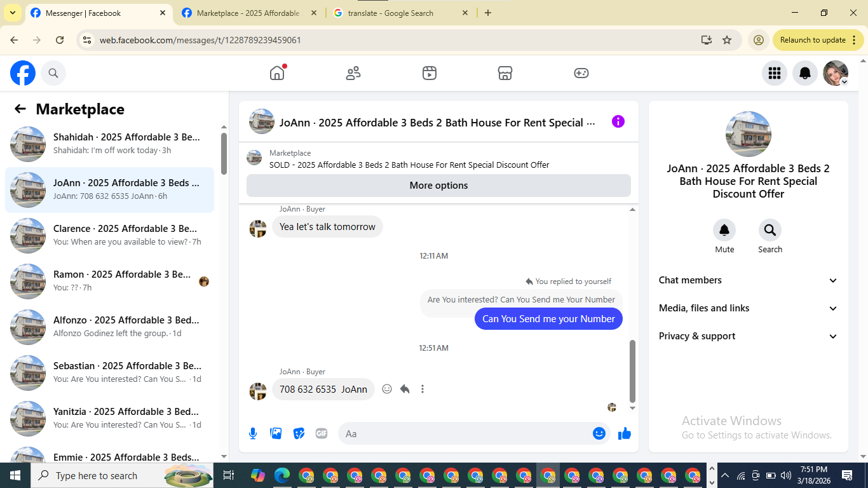Image resolution: width=868 pixels, height=488 pixels.
Task: Choose a sticker from the sticker icon
Action: coord(299,433)
